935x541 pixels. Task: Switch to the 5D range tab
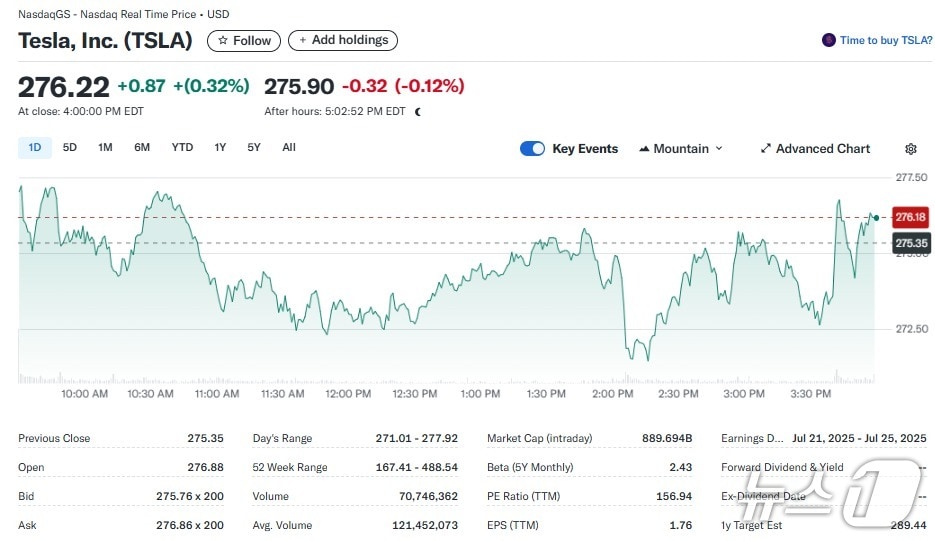coord(70,148)
